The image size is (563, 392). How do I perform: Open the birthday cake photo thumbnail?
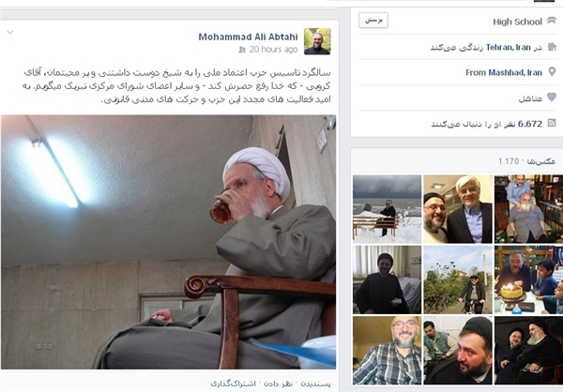point(528,280)
